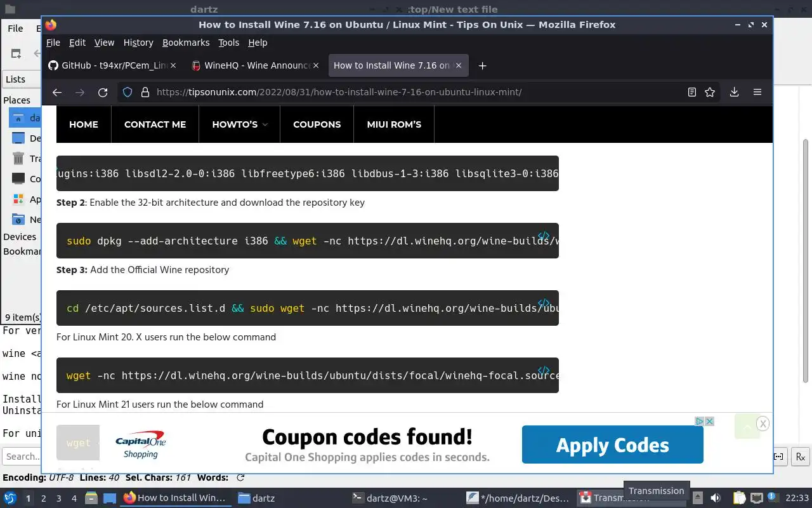Click MIUI ROM'S in site navigation
This screenshot has width=812, height=508.
pyautogui.click(x=394, y=124)
